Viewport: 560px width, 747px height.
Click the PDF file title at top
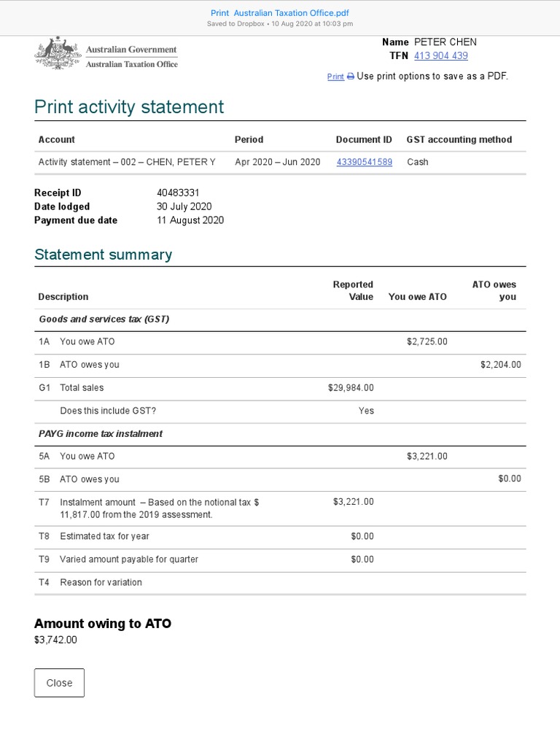pyautogui.click(x=280, y=13)
